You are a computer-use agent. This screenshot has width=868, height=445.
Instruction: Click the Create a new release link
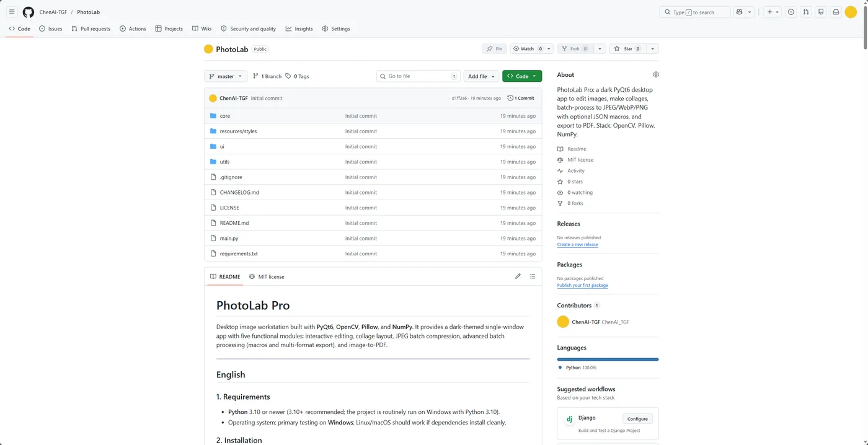coord(577,244)
